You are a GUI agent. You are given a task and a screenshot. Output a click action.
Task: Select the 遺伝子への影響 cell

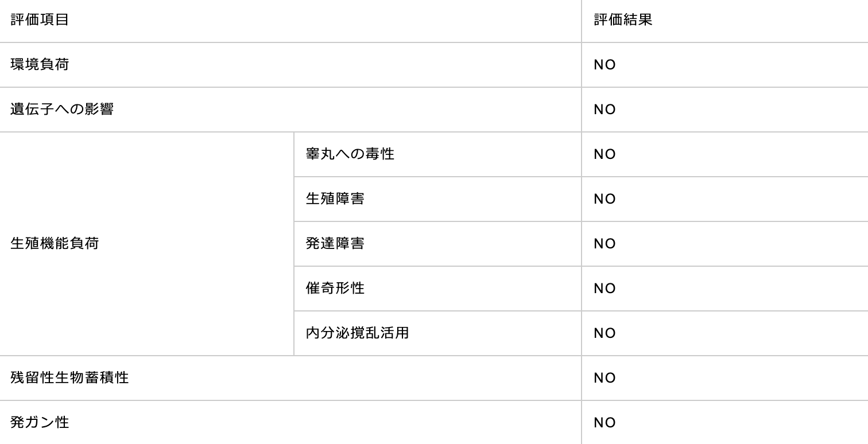tap(290, 110)
